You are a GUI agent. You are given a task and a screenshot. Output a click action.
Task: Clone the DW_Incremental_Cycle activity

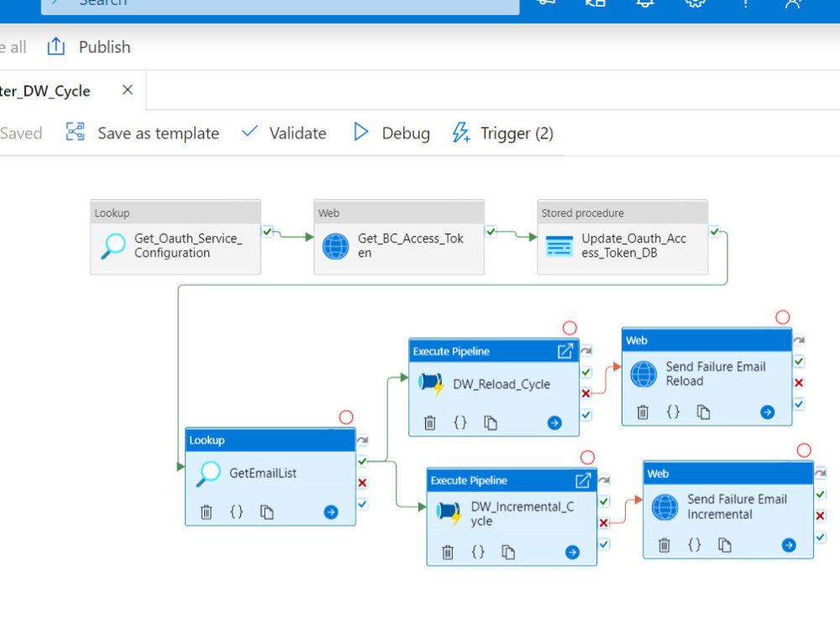508,552
